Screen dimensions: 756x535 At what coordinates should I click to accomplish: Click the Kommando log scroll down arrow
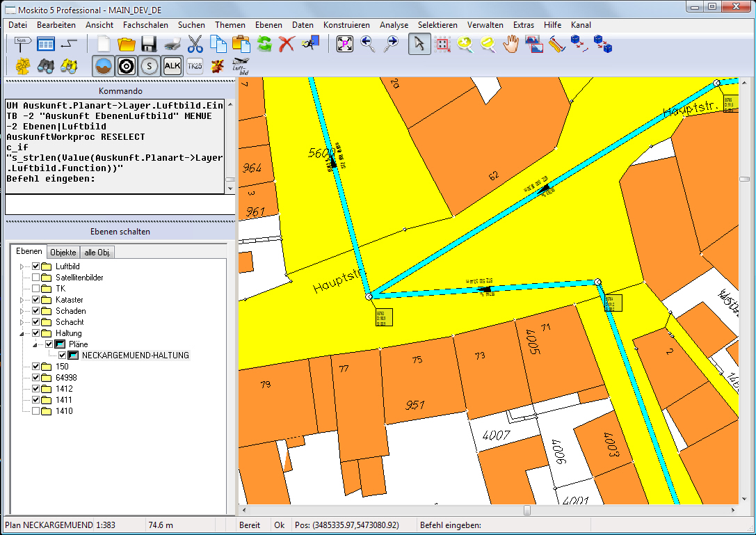click(230, 189)
